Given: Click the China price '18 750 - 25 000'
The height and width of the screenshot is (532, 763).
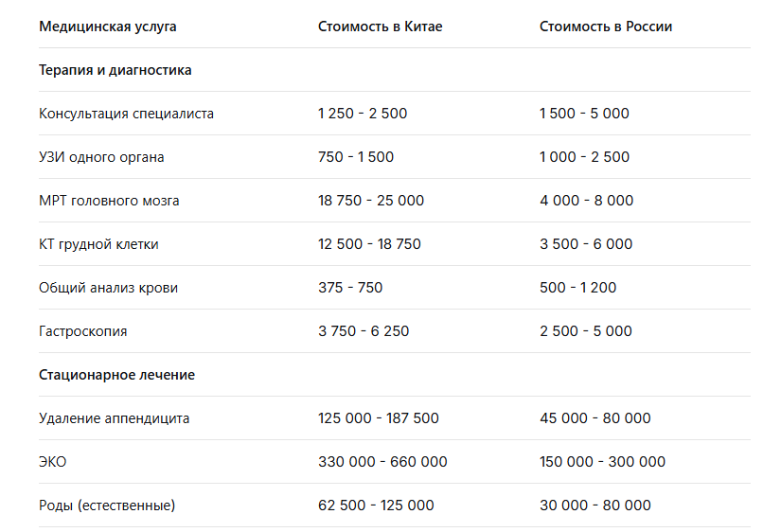Looking at the screenshot, I should [x=371, y=201].
